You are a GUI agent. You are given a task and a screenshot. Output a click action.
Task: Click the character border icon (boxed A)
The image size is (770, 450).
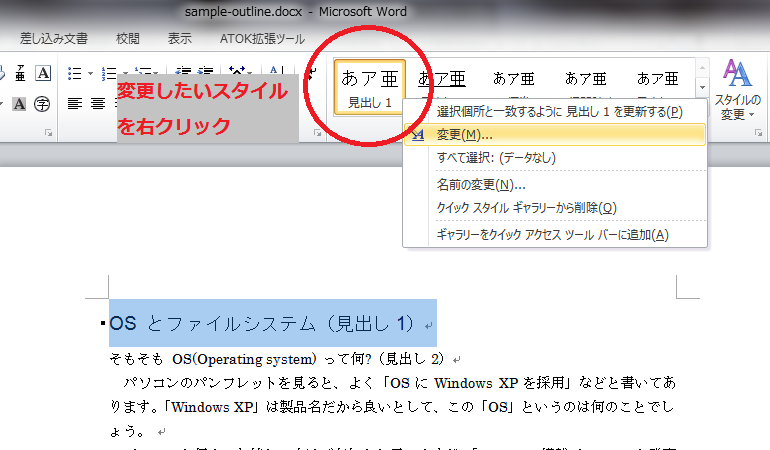[x=43, y=74]
